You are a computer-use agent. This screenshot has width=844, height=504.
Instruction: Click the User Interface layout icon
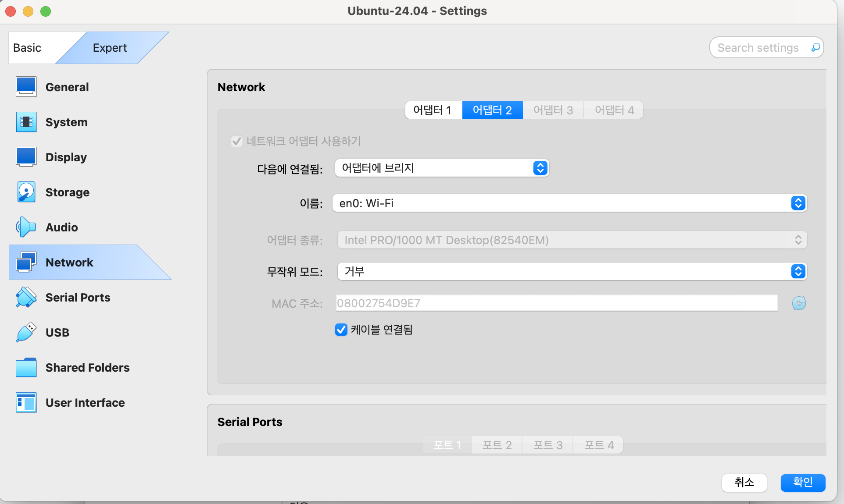[x=26, y=402]
